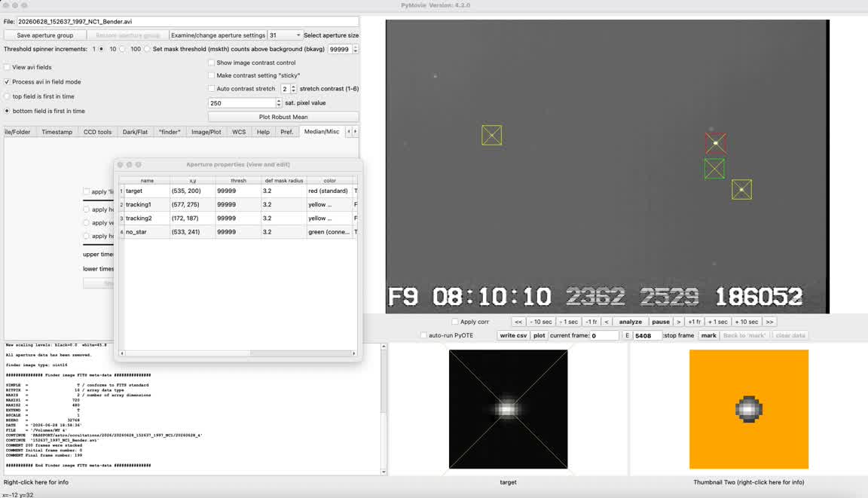Select tracking2 row in aperture table
Viewport: 868px width, 498px height.
coord(238,218)
